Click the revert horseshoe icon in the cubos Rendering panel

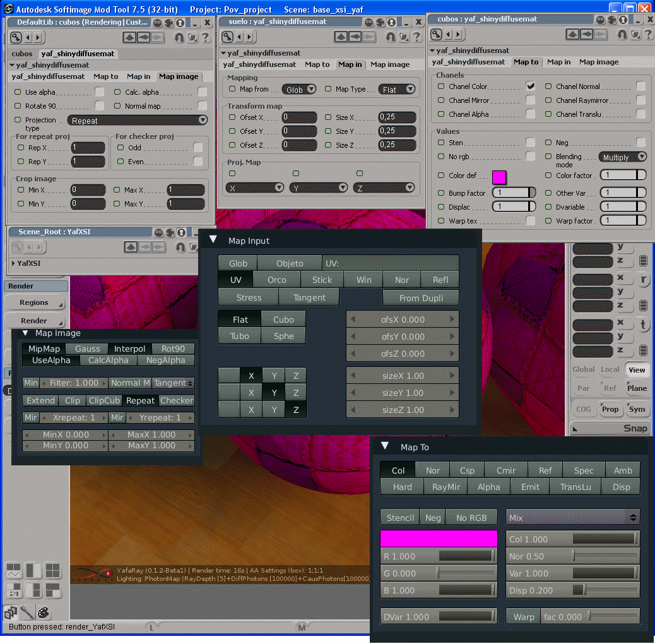point(179,38)
